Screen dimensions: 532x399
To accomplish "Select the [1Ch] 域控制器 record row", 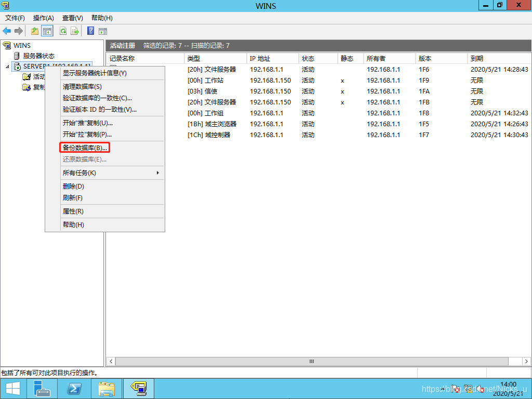I will [319, 135].
